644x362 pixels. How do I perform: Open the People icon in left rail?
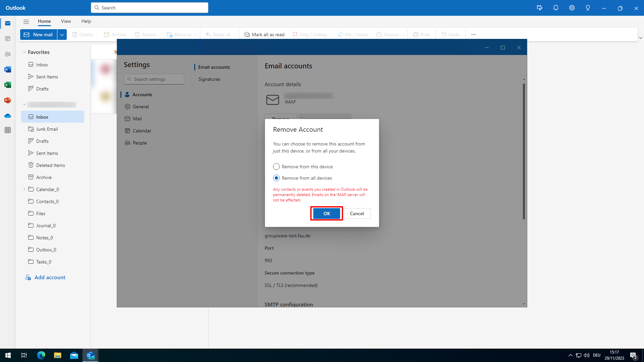(8, 54)
